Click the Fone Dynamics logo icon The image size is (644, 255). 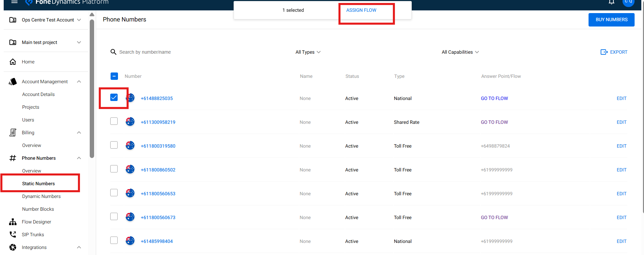click(29, 2)
